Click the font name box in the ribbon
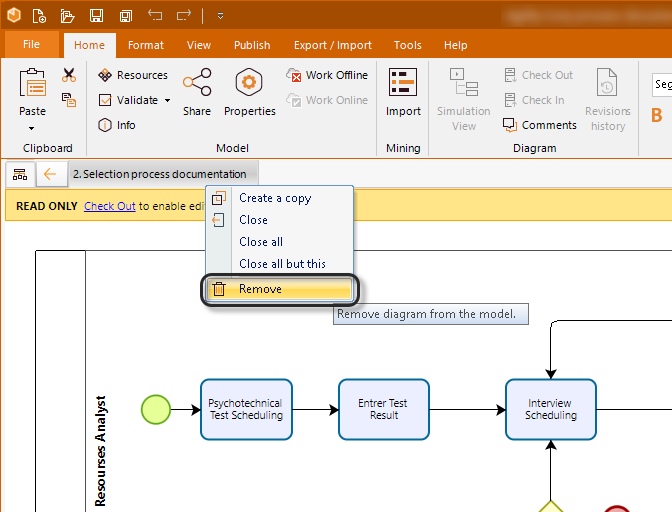672x512 pixels. [x=662, y=84]
